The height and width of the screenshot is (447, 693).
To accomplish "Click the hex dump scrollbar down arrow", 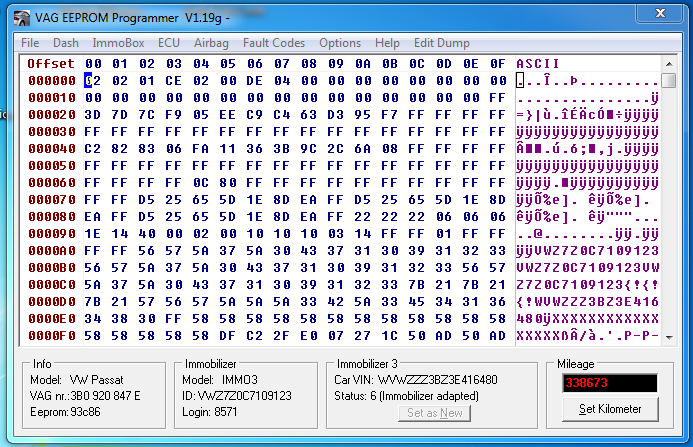I will tap(669, 338).
